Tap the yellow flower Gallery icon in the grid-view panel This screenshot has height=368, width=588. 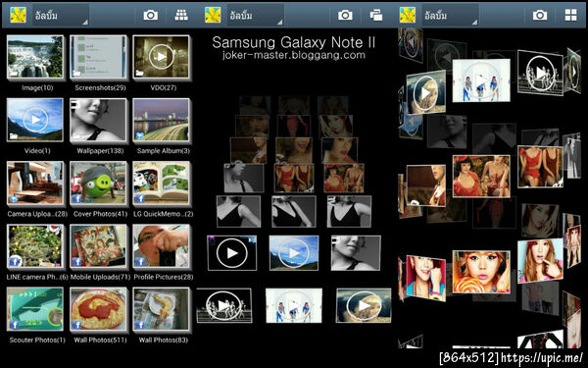coord(18,15)
